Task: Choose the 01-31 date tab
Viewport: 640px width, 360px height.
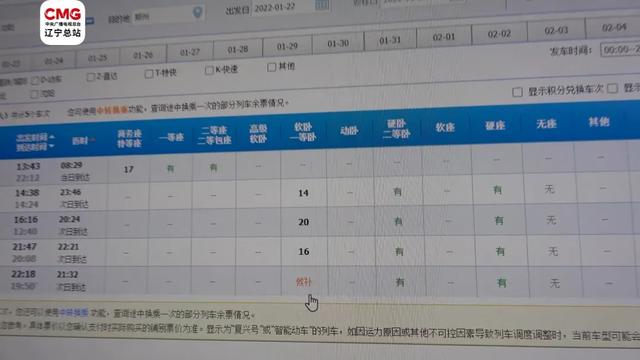Action: pos(390,40)
